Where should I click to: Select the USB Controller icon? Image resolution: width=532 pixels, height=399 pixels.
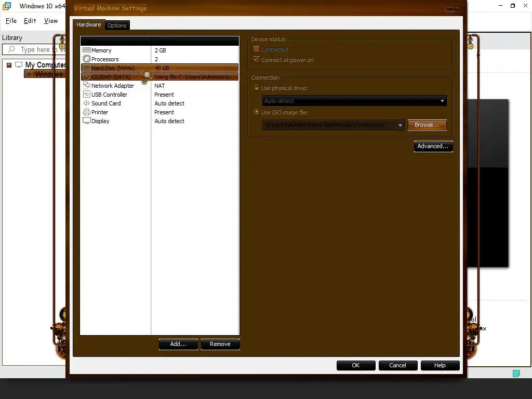coord(87,95)
